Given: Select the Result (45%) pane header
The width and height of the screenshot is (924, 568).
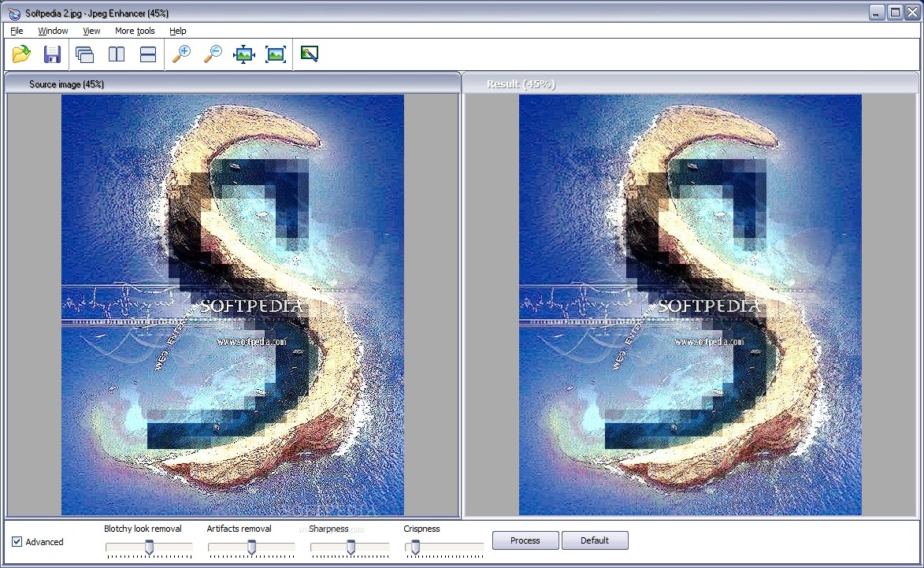Looking at the screenshot, I should [x=690, y=84].
